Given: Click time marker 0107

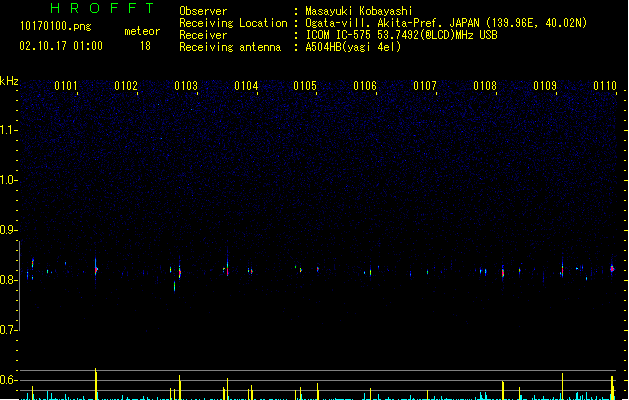Looking at the screenshot, I should pos(425,86).
